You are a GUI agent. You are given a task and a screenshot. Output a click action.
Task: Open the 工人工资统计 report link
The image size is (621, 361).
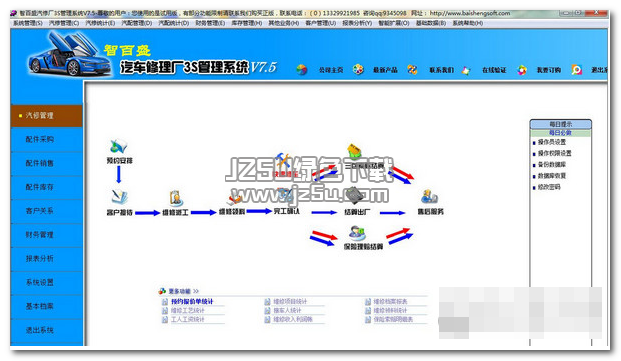point(187,319)
